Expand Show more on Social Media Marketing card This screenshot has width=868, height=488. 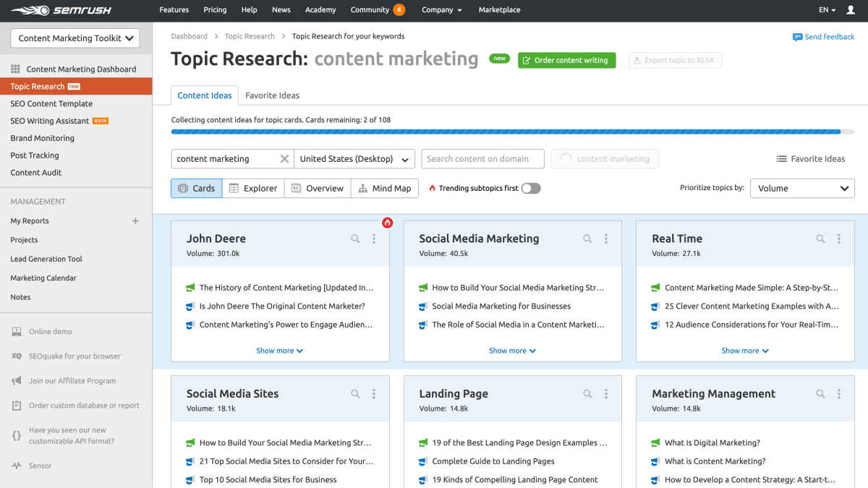(x=512, y=351)
